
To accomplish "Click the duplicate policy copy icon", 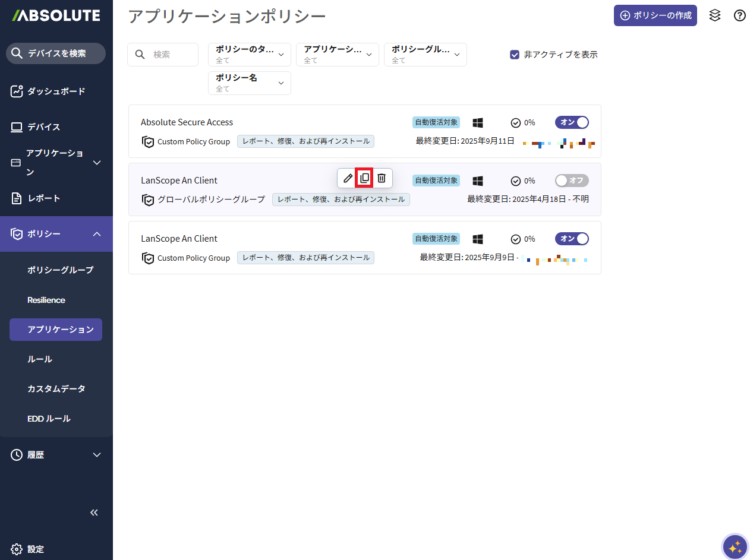I will point(364,178).
